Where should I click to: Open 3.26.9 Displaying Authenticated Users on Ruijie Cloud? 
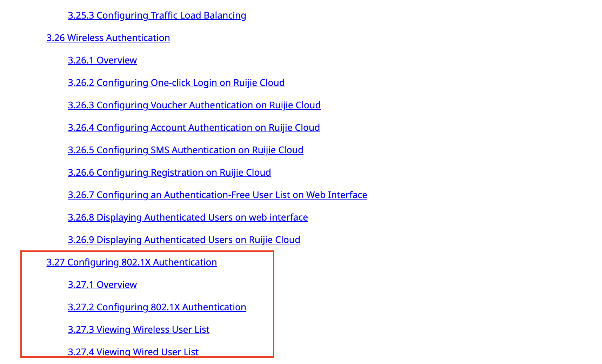click(184, 240)
